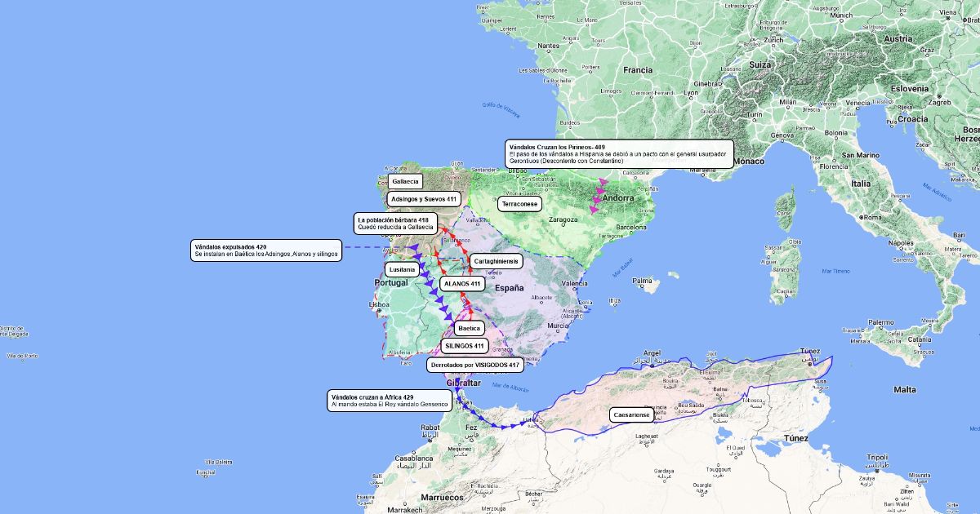Select the Baetica label box
980x514 pixels.
coord(470,328)
